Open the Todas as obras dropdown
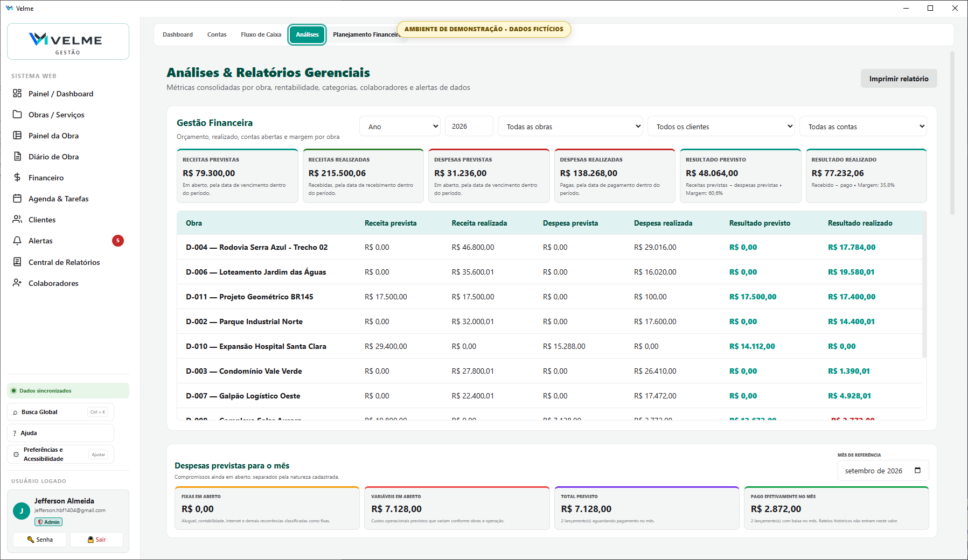 point(570,127)
